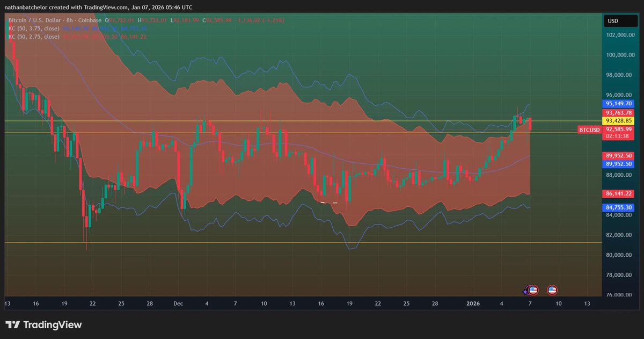Click the 100,000.00 price axis tick

pos(621,55)
